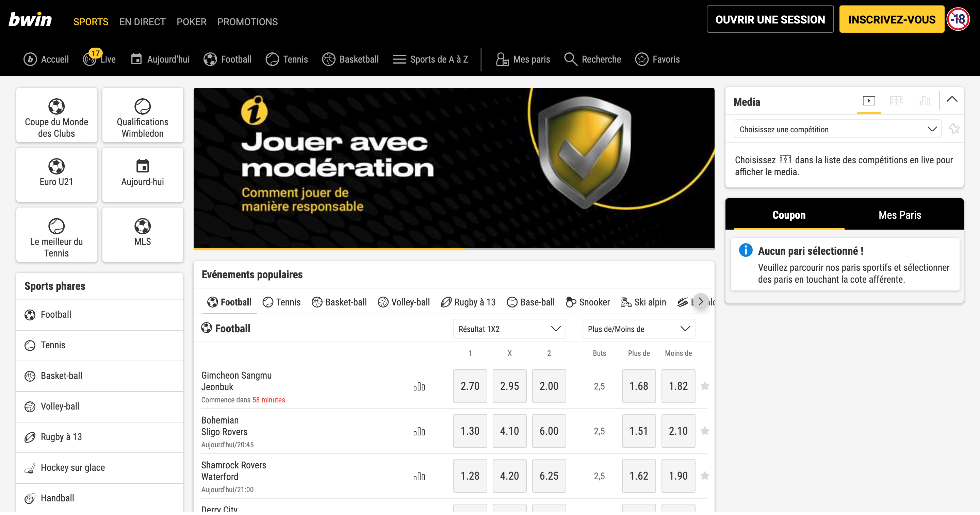Open Favoris star in top nav
Image resolution: width=980 pixels, height=515 pixels.
click(x=657, y=59)
